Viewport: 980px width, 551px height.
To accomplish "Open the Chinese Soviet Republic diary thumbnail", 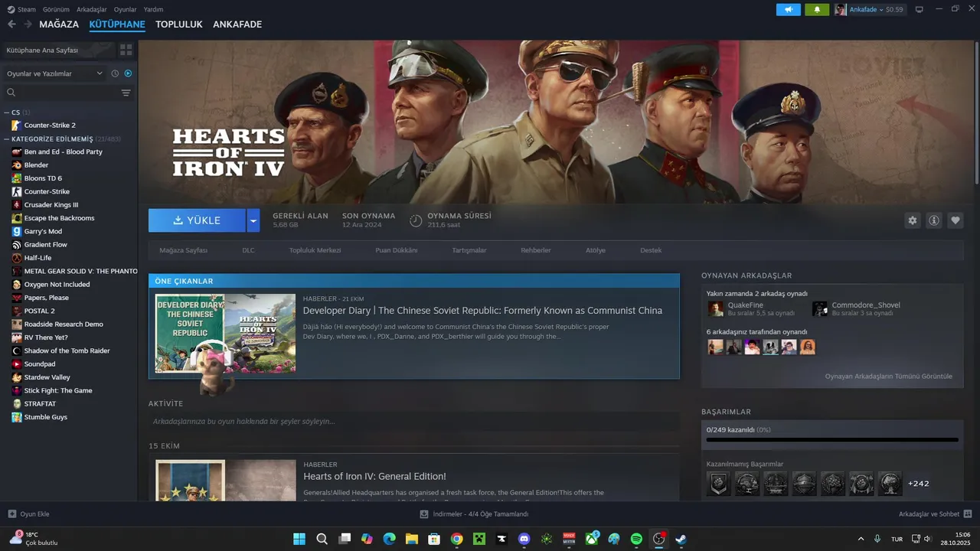I will pyautogui.click(x=225, y=334).
